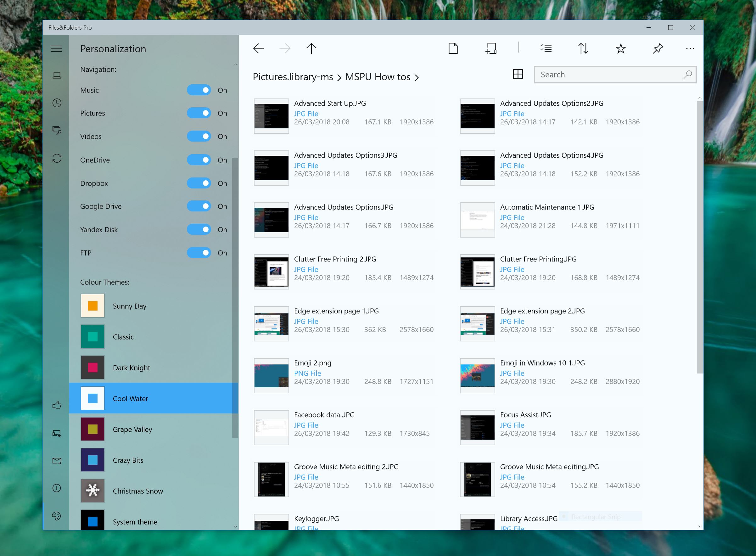Click the overflow menu three-dot icon
This screenshot has height=556, width=756.
690,48
